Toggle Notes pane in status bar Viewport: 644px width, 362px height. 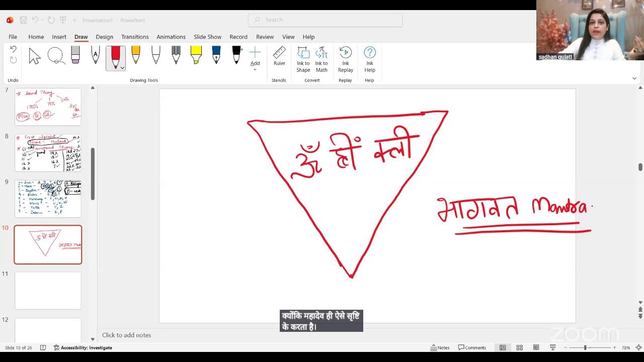[x=440, y=347]
